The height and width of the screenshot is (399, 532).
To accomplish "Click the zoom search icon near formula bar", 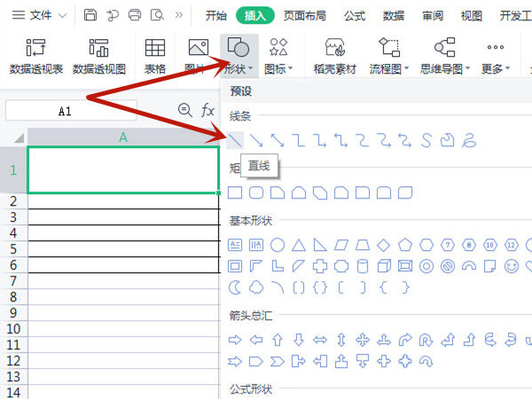I will click(x=185, y=110).
